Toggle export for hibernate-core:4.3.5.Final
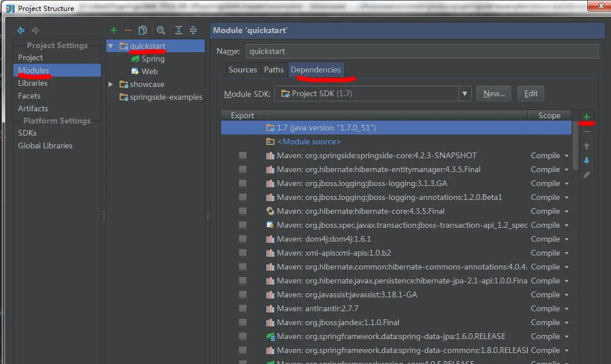 (x=243, y=211)
